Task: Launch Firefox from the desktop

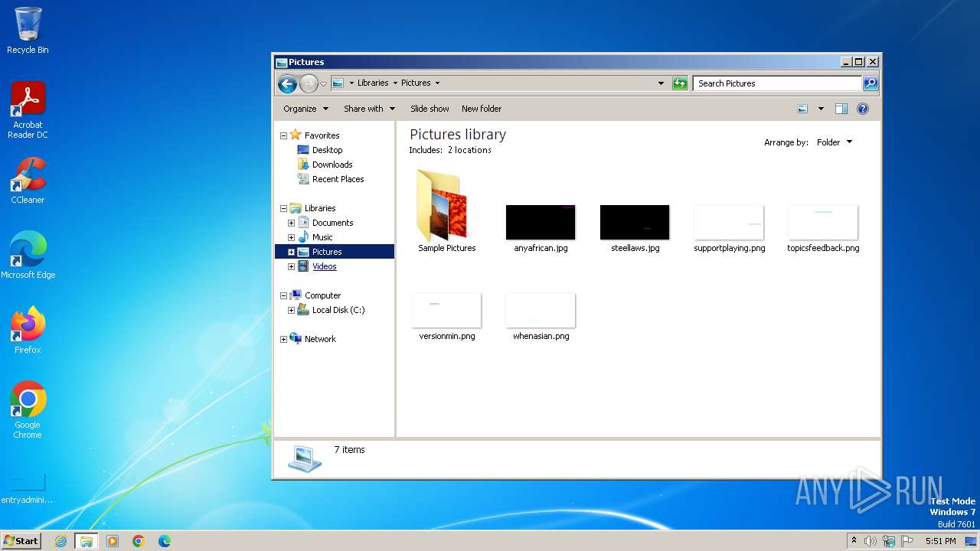Action: (28, 331)
